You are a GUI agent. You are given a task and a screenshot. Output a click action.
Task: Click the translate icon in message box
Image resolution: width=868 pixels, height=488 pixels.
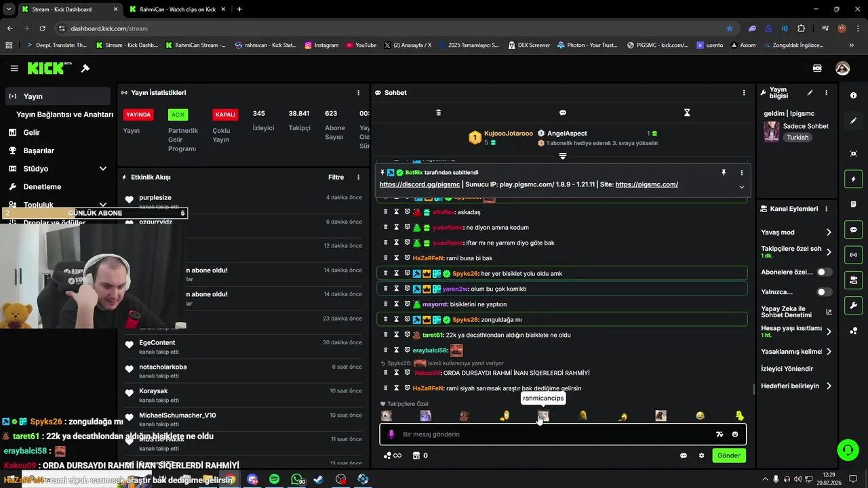tap(719, 434)
